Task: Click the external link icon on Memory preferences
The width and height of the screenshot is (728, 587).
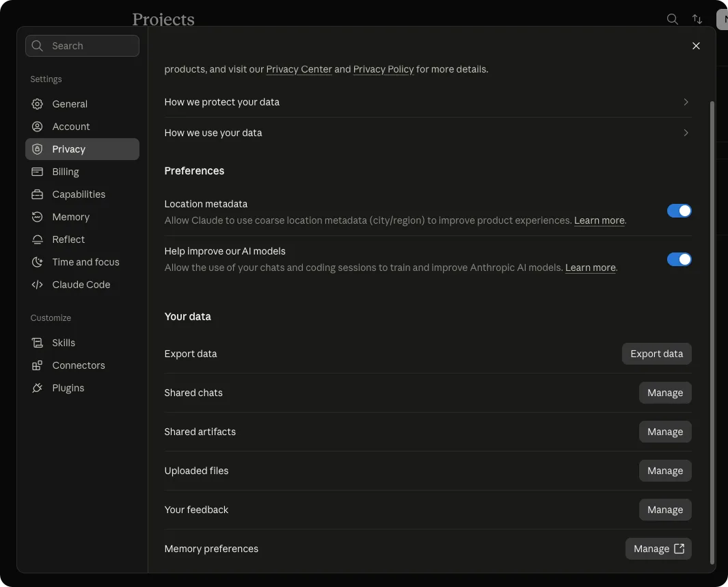Action: 679,549
